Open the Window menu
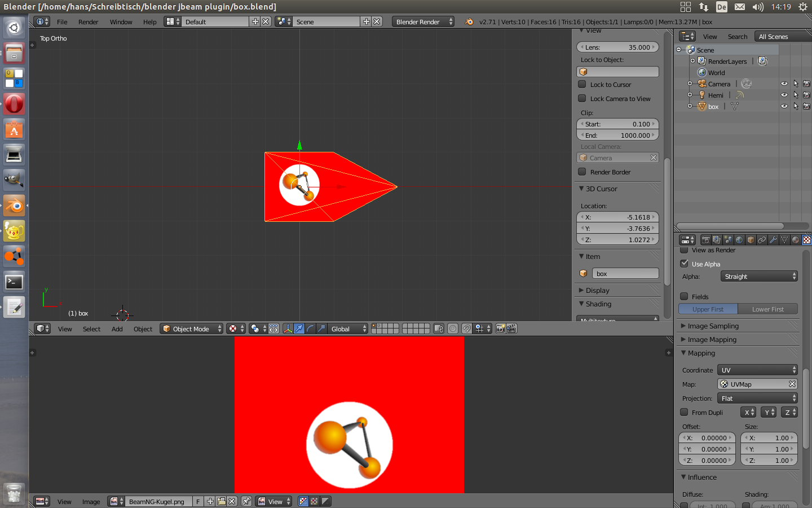Screen dimensions: 812x508 click(121, 21)
